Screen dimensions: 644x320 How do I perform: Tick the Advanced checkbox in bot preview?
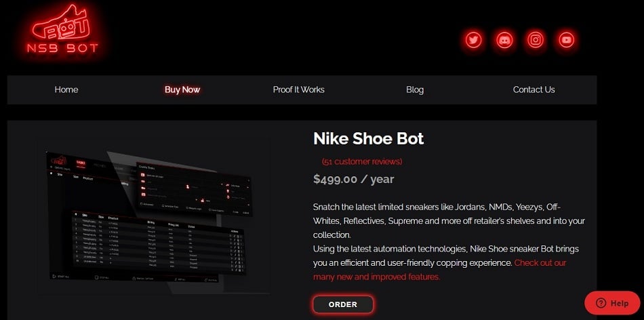[142, 204]
